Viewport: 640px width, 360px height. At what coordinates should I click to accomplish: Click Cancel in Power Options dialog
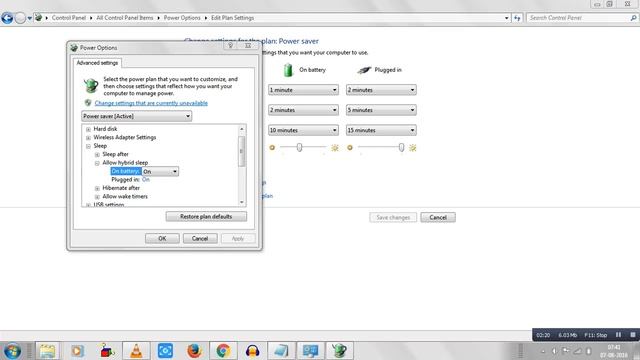coord(200,238)
